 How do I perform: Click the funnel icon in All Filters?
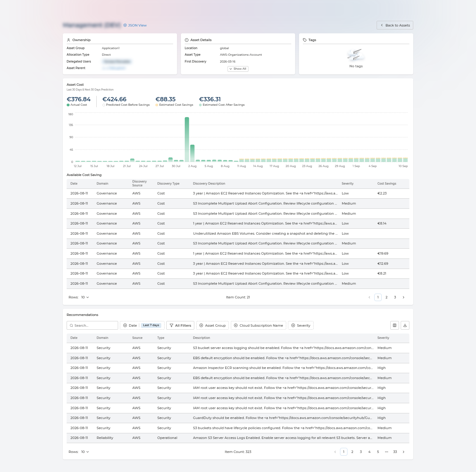click(171, 325)
